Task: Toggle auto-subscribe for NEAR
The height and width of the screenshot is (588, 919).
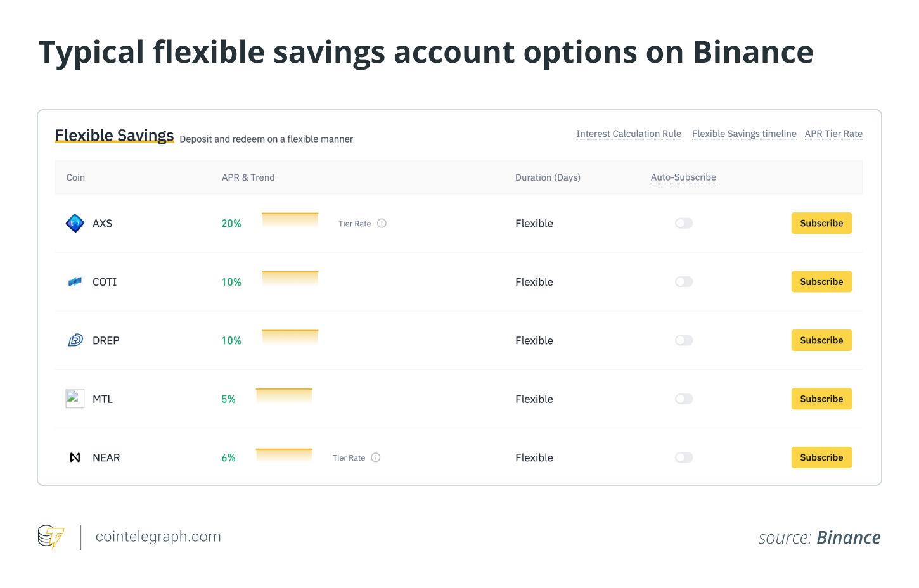Action: pos(684,457)
